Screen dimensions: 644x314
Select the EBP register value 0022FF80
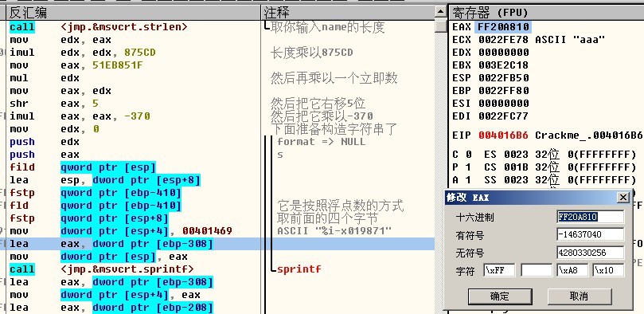tap(504, 91)
